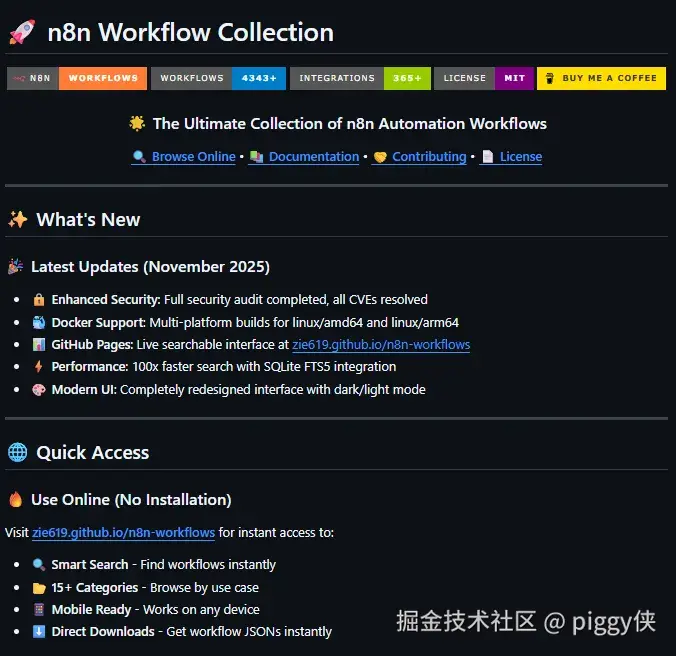The height and width of the screenshot is (656, 676).
Task: Click the party popper icon by Latest Updates
Action: coord(16,267)
